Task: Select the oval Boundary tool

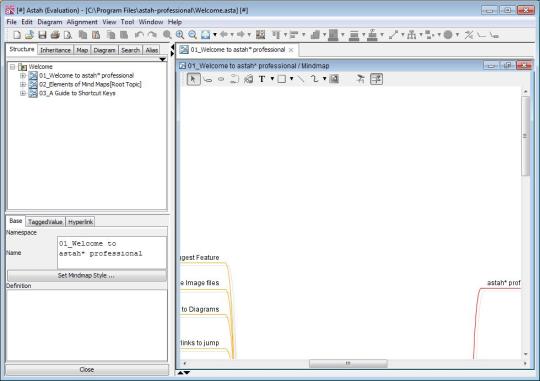Action: point(221,79)
